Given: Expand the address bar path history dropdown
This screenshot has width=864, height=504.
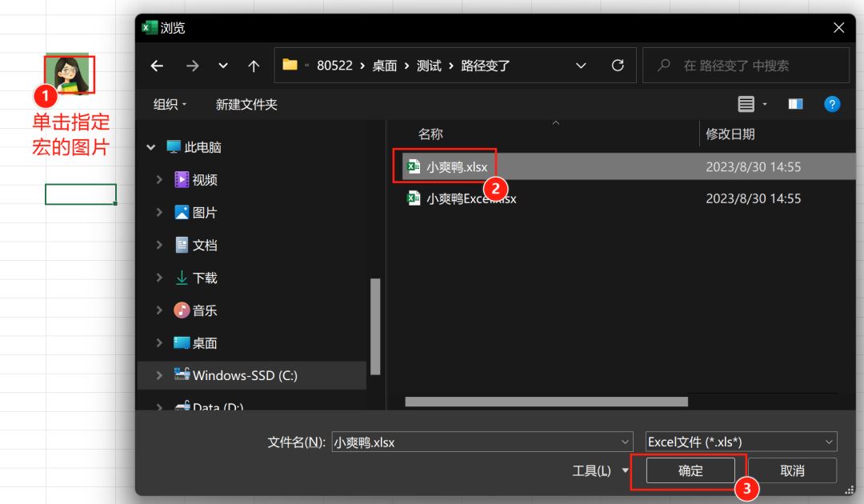Looking at the screenshot, I should pos(581,66).
